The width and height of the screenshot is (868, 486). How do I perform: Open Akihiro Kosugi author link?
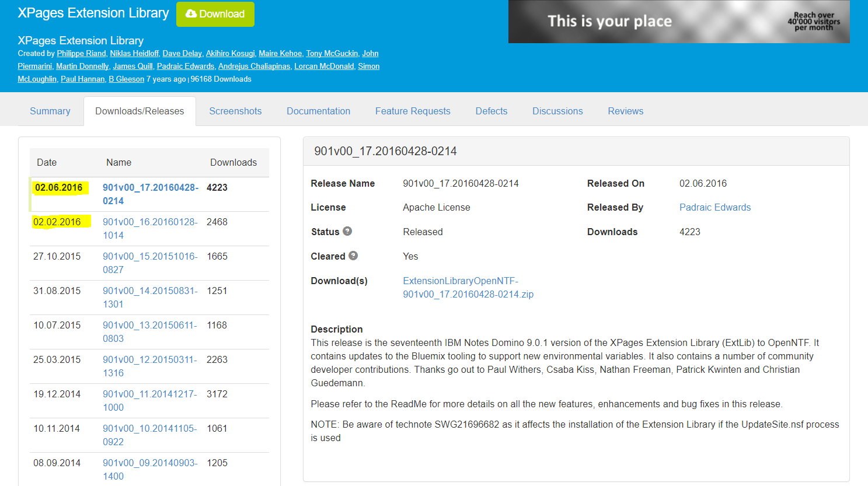point(231,53)
